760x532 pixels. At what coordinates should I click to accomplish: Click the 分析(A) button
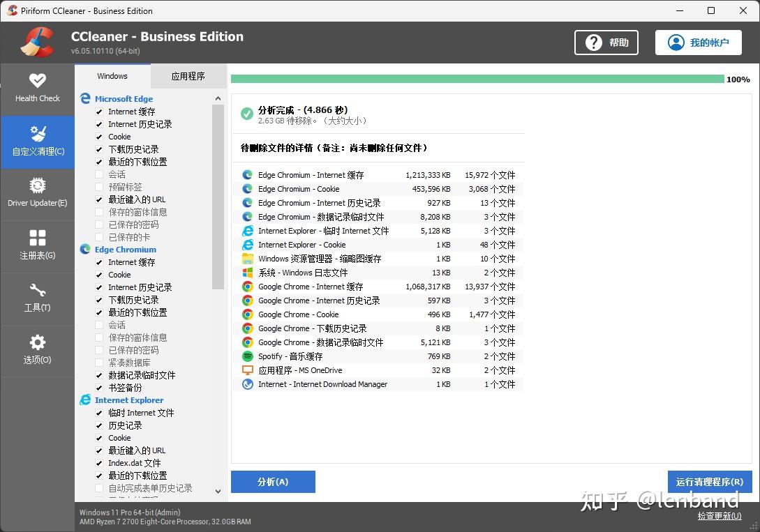tap(273, 482)
